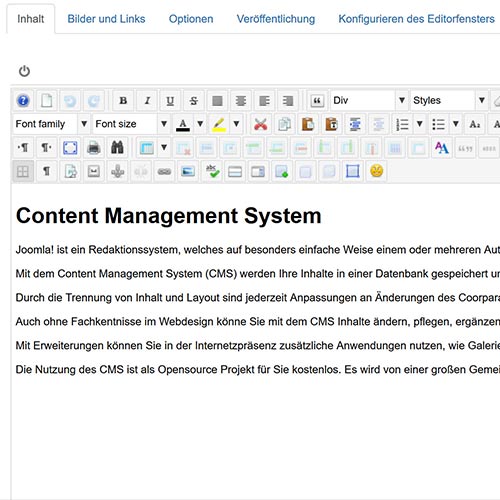Insert a bulleted list
500x500 pixels.
[x=438, y=124]
